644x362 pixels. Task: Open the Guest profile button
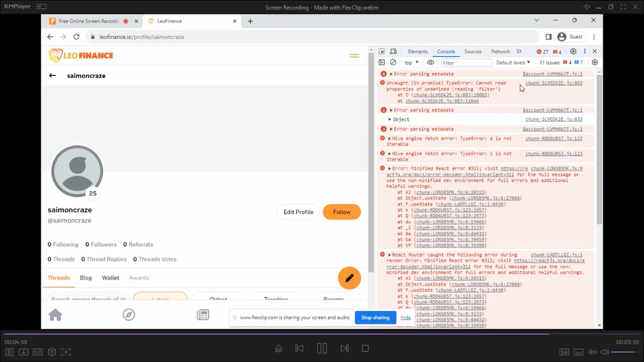coord(570,37)
